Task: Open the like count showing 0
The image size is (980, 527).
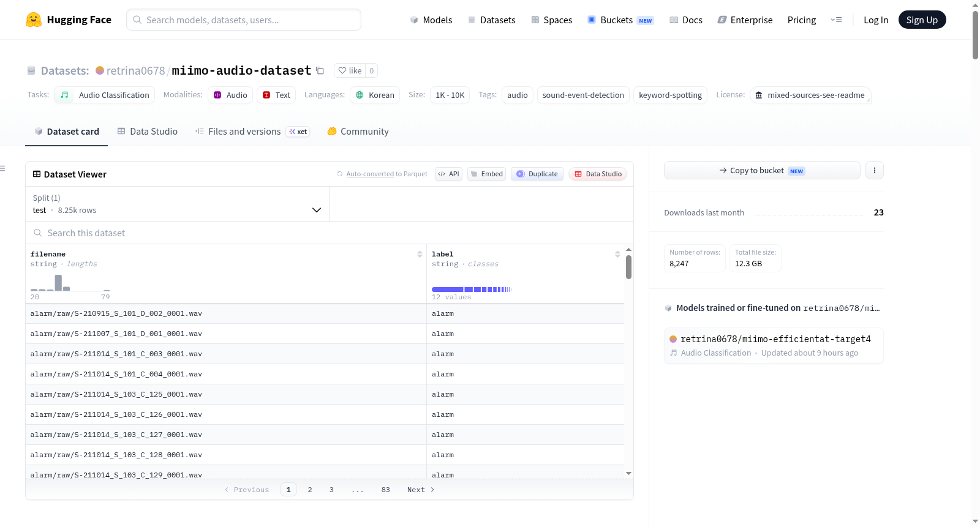Action: tap(371, 70)
